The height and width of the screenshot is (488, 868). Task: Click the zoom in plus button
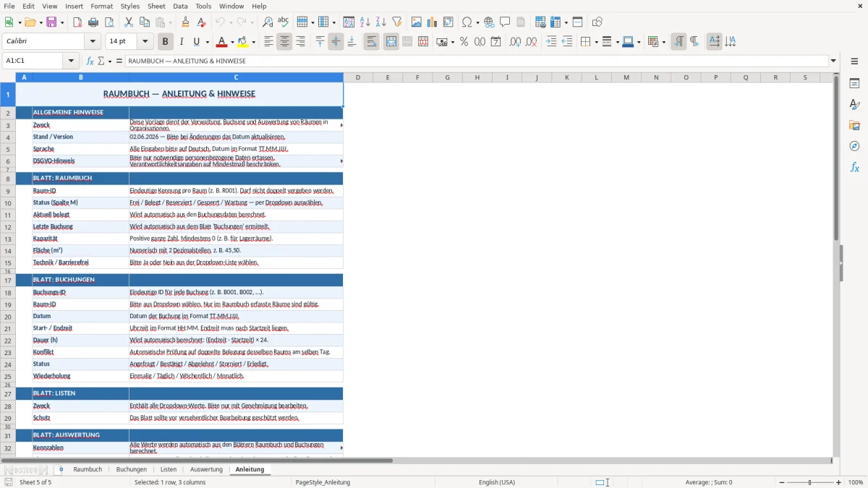tap(838, 482)
